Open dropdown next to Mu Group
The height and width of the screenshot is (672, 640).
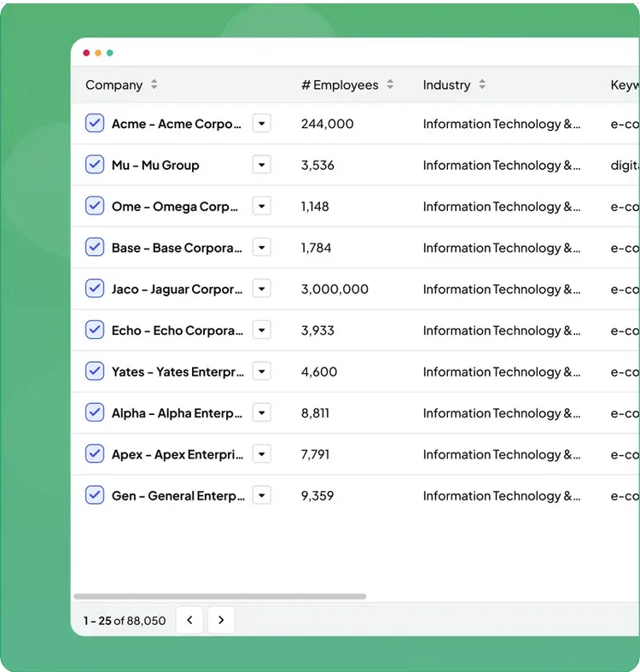click(x=261, y=165)
